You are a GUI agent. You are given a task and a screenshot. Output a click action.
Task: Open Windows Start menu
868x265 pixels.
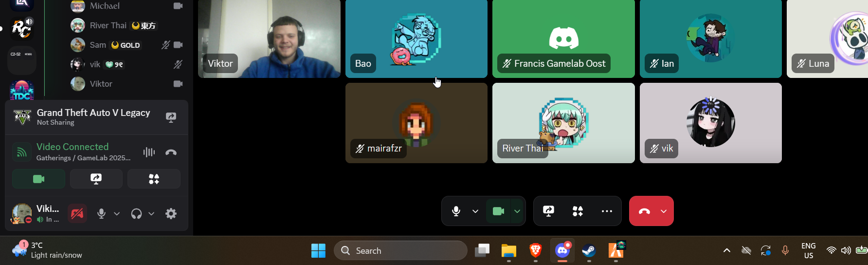pos(318,250)
